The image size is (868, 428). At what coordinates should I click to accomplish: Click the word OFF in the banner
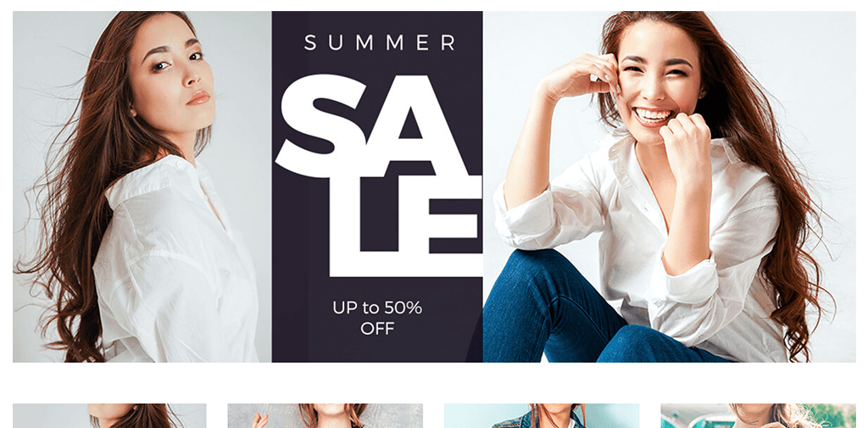[x=377, y=329]
